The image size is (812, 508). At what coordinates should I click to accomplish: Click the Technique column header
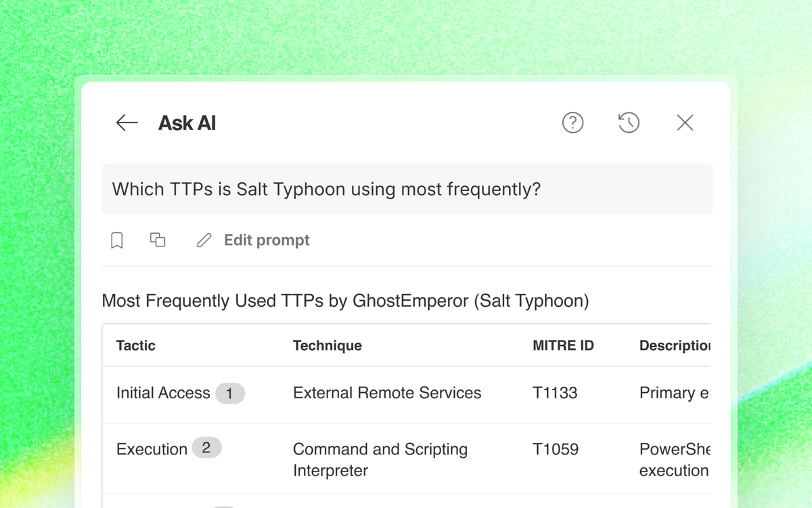pos(328,345)
